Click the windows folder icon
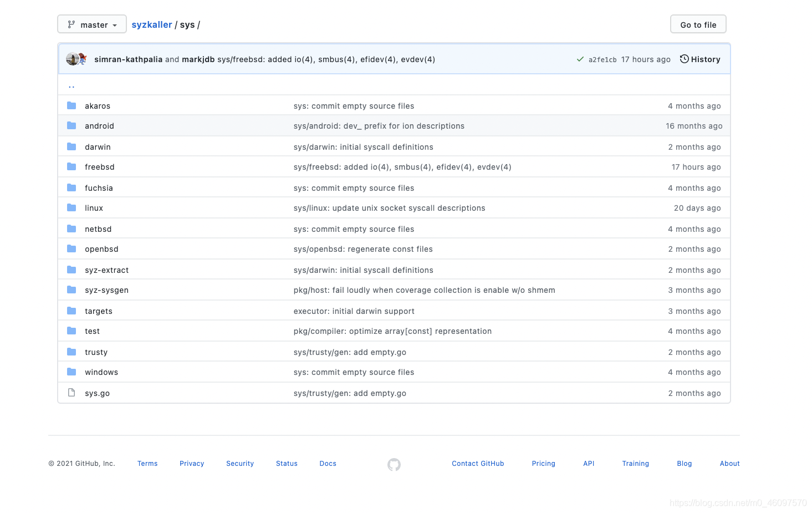 [x=72, y=372]
